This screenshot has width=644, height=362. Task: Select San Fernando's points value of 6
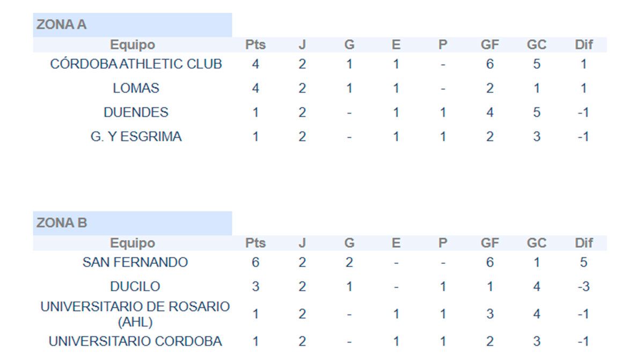point(255,263)
